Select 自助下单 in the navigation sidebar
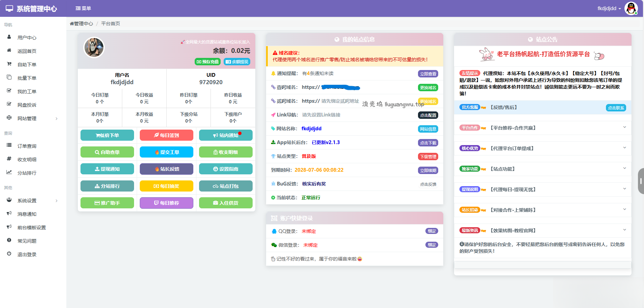 [27, 64]
